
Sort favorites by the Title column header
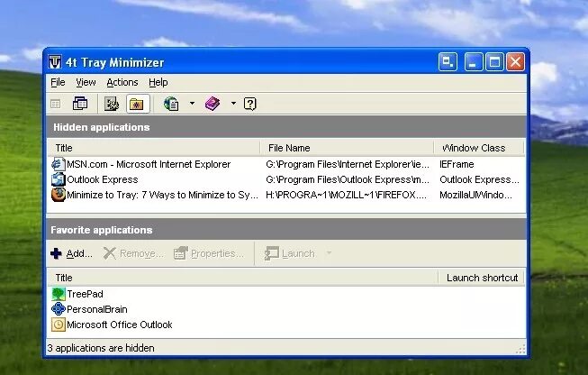(x=242, y=278)
